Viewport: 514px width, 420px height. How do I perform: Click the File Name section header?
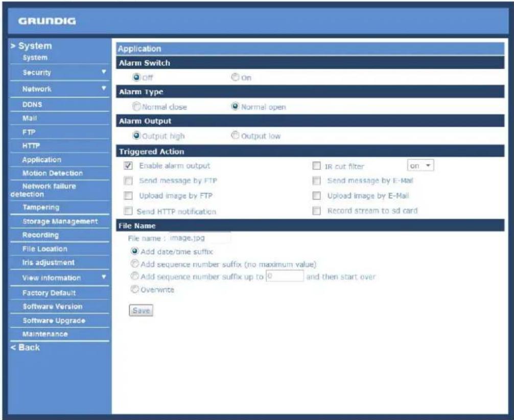coord(310,226)
